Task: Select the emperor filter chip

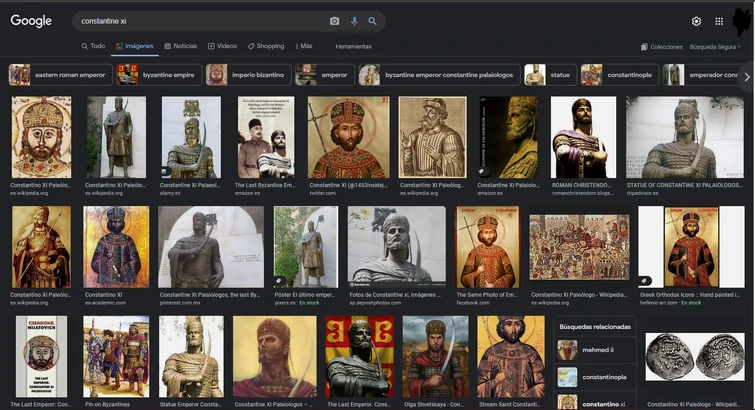Action: (325, 75)
